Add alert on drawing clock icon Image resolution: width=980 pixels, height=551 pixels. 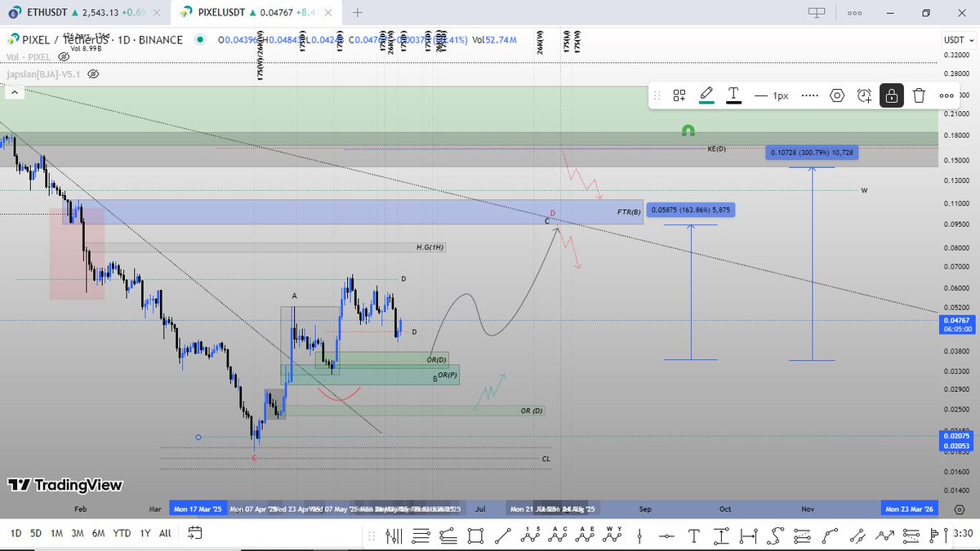(x=865, y=96)
